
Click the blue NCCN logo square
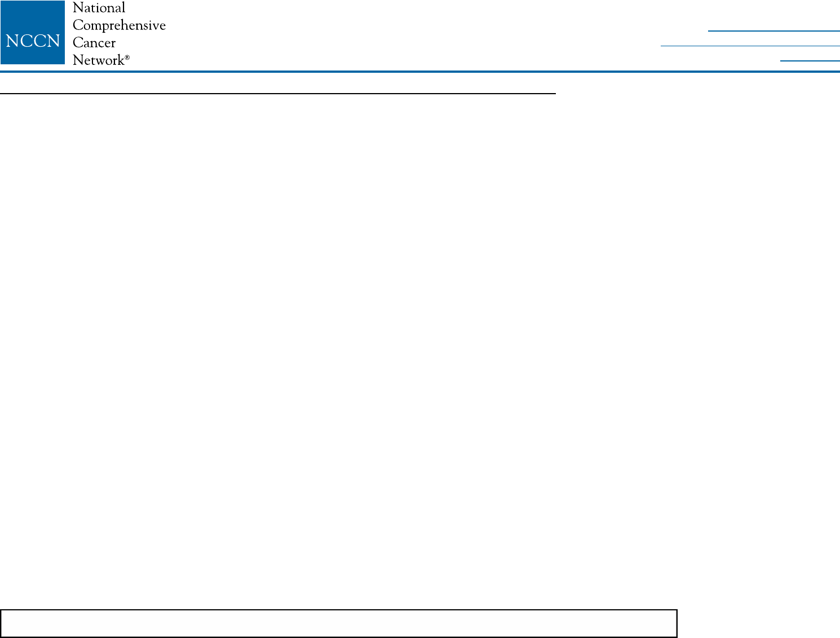[x=33, y=33]
